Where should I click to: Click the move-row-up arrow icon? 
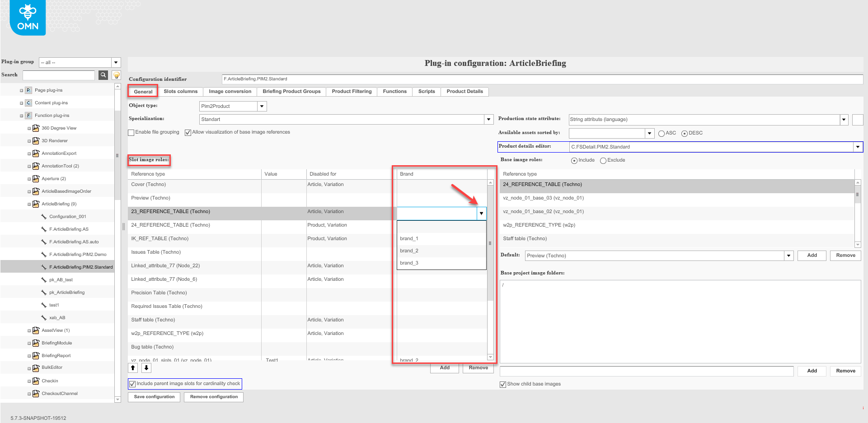click(133, 368)
